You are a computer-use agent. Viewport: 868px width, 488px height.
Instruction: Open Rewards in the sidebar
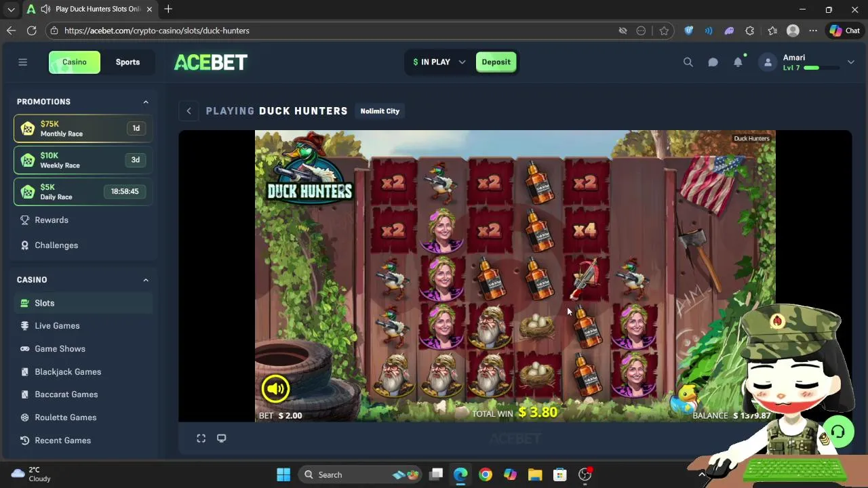83,220
